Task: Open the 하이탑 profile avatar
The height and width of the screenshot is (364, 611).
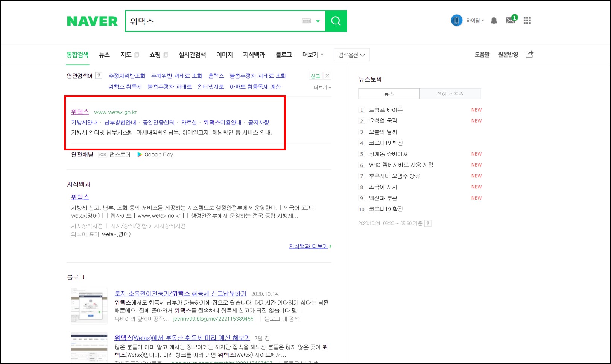Action: (456, 20)
